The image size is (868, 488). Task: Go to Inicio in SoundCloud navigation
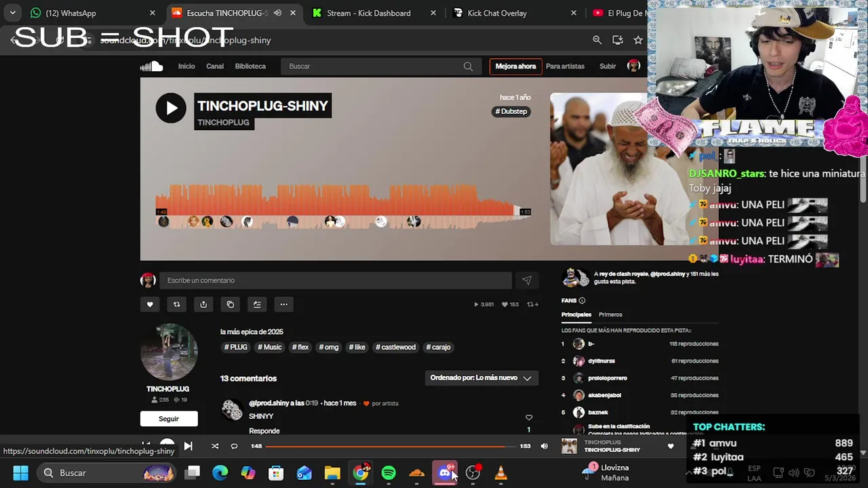(x=186, y=66)
